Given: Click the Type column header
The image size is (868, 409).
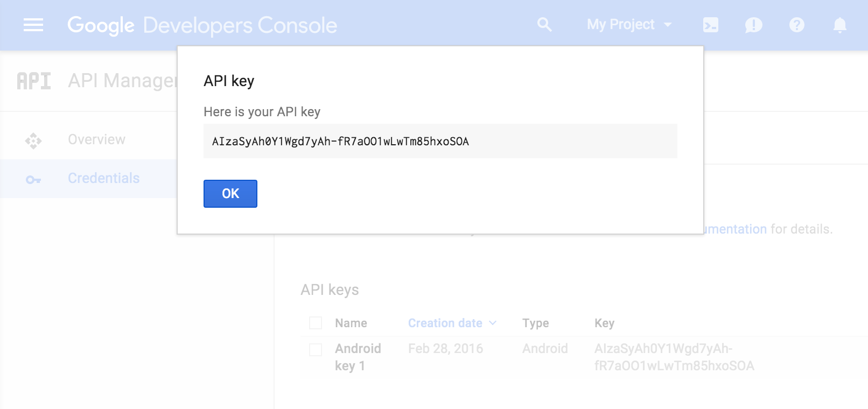Looking at the screenshot, I should [536, 323].
